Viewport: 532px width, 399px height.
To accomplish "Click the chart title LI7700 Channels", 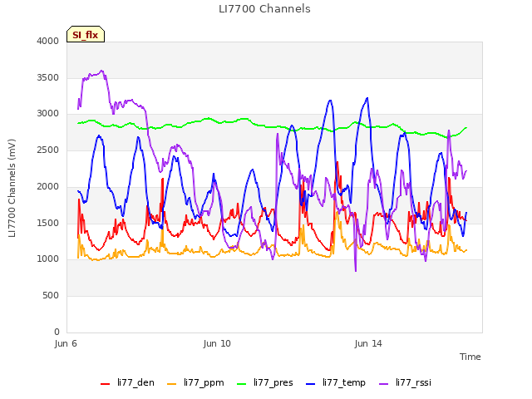I will [264, 9].
